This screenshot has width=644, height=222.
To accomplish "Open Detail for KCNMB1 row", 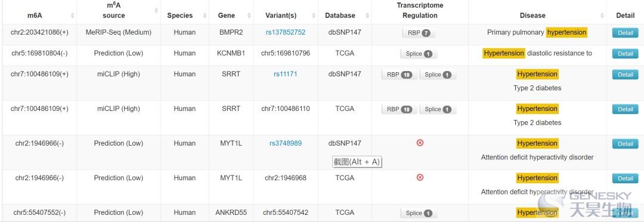I will pos(625,54).
